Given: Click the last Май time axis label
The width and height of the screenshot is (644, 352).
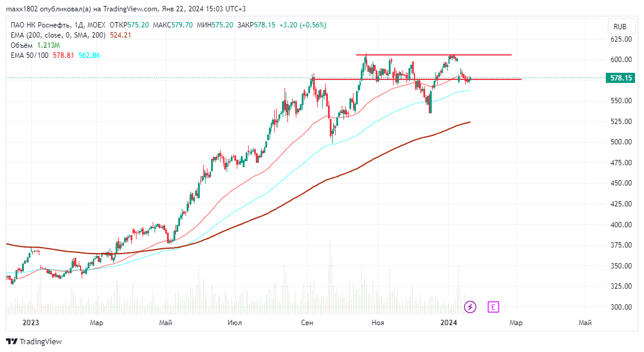Looking at the screenshot, I should 586,323.
